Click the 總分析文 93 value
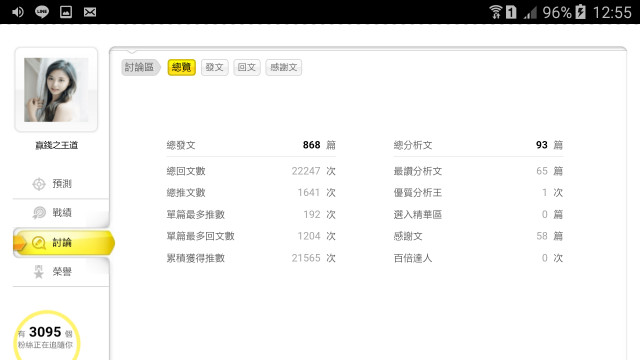This screenshot has height=360, width=640. coord(542,145)
